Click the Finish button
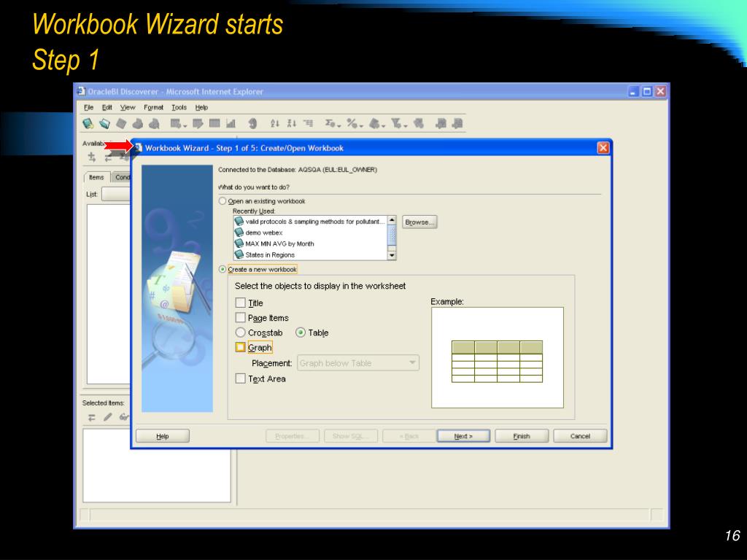The image size is (747, 560). (x=522, y=436)
